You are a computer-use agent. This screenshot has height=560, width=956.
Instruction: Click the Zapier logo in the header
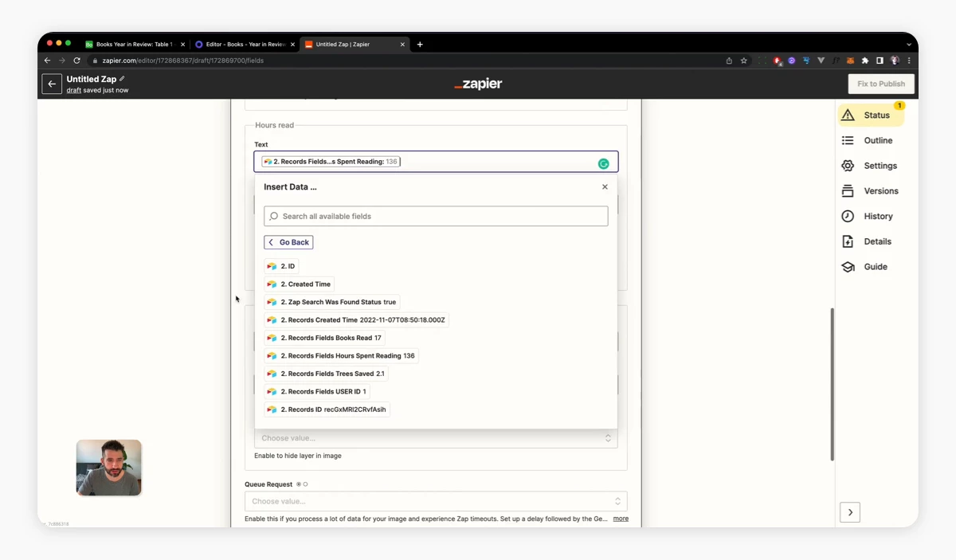point(478,84)
